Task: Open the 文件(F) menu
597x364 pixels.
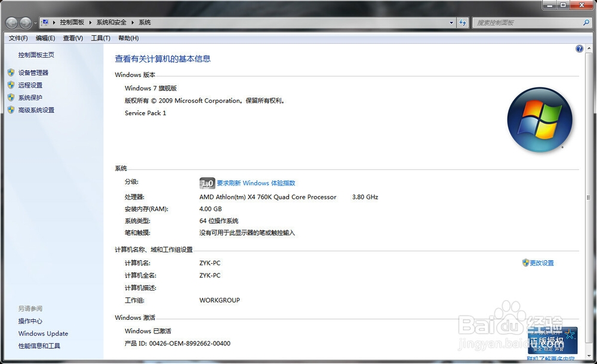Action: [x=19, y=38]
